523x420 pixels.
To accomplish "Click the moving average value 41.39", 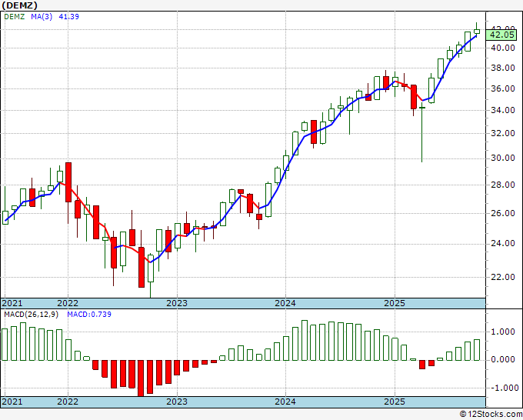I will [68, 16].
